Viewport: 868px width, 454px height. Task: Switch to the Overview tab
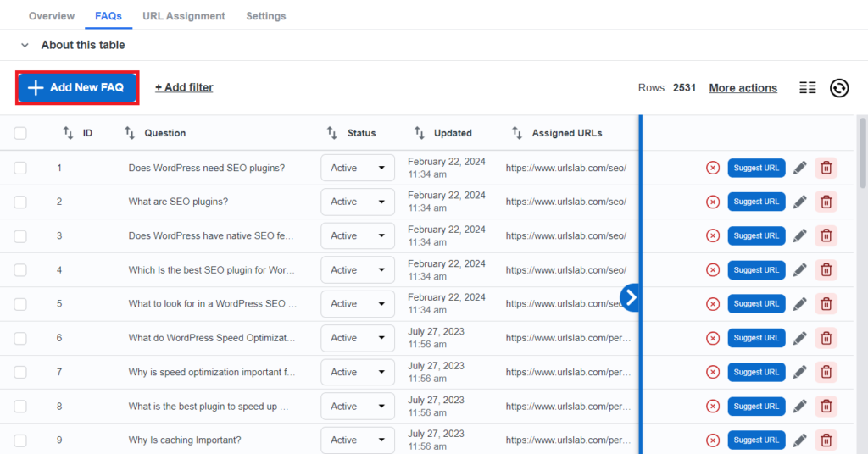[x=52, y=16]
